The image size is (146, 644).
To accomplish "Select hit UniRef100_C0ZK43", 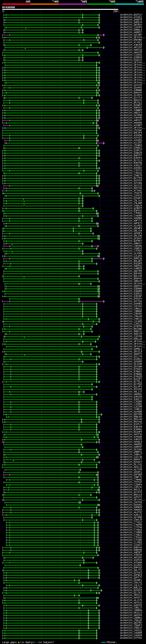I will 131,55.
